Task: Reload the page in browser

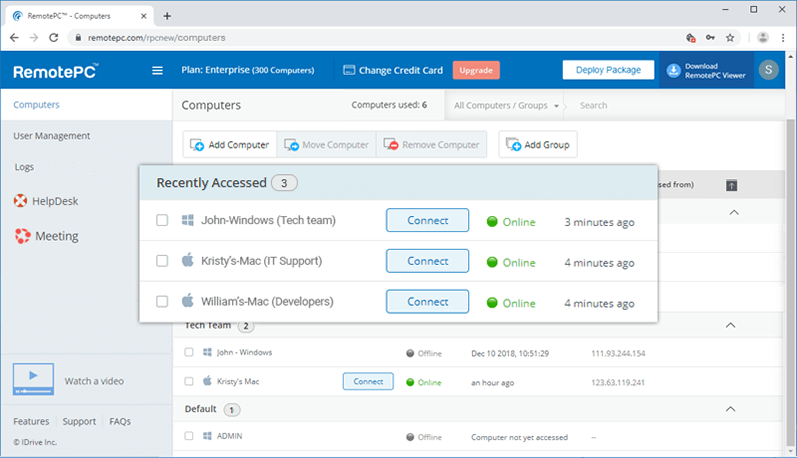Action: pos(53,38)
